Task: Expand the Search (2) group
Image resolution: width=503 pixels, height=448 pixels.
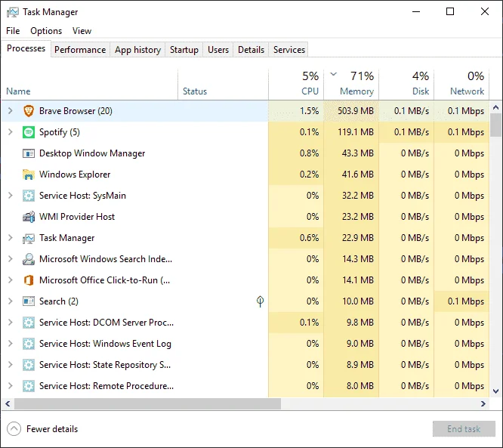Action: click(11, 301)
